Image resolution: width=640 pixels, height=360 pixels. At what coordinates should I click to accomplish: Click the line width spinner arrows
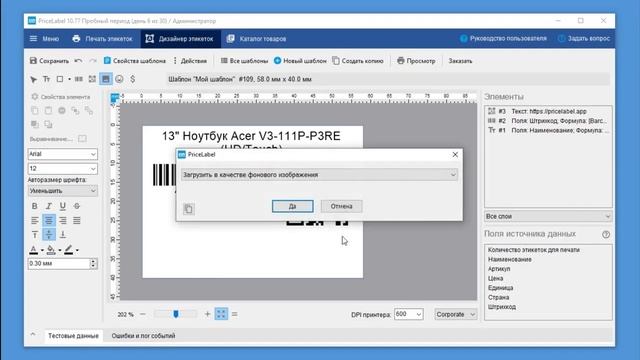[93, 264]
